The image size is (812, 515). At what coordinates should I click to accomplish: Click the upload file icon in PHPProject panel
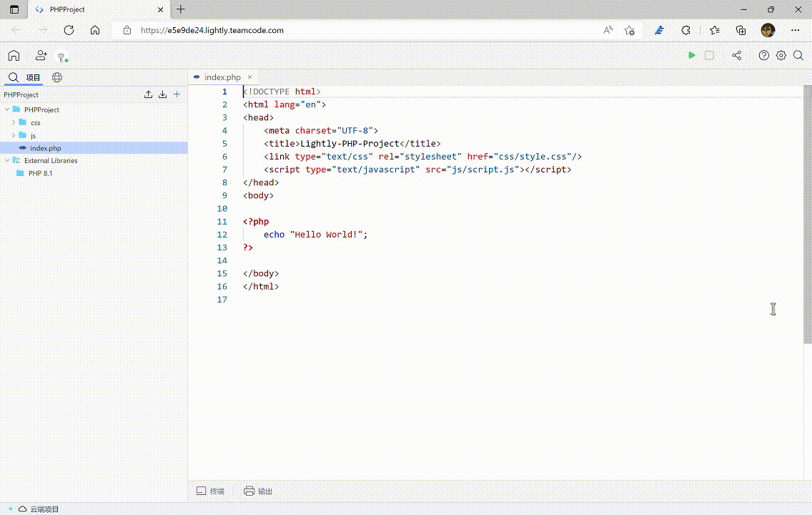148,94
